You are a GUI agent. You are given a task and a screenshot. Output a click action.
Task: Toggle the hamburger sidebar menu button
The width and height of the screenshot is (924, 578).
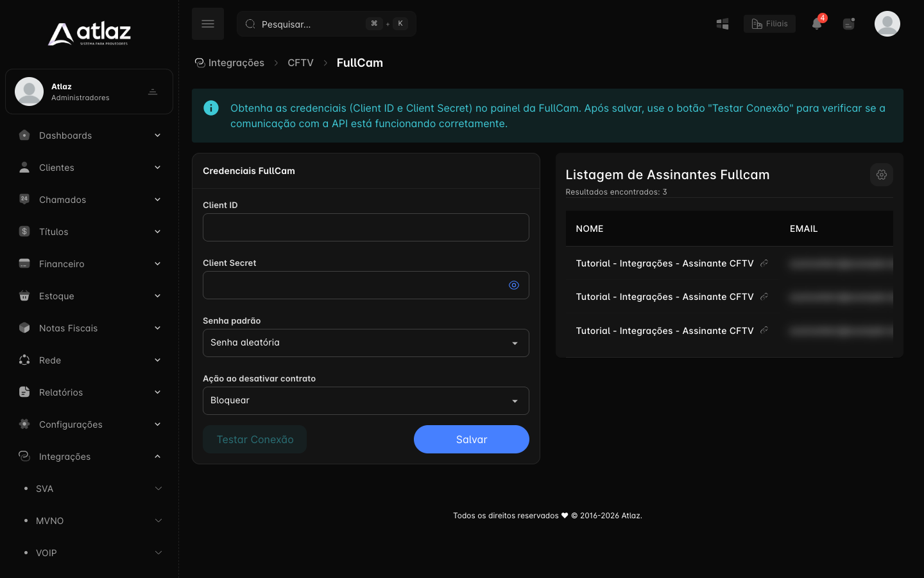pos(208,24)
